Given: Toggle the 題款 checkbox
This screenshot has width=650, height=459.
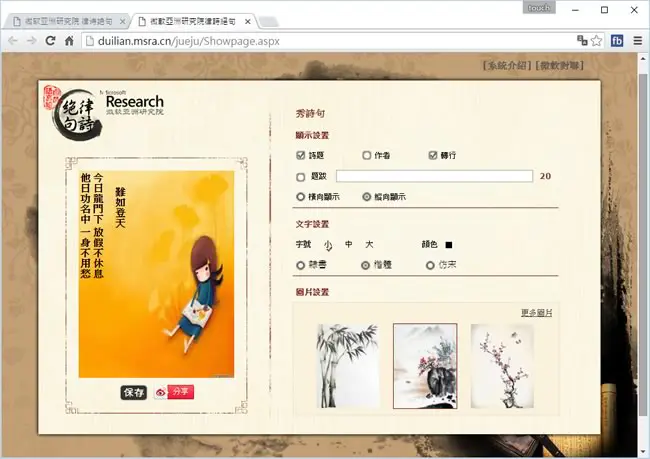Looking at the screenshot, I should 301,177.
